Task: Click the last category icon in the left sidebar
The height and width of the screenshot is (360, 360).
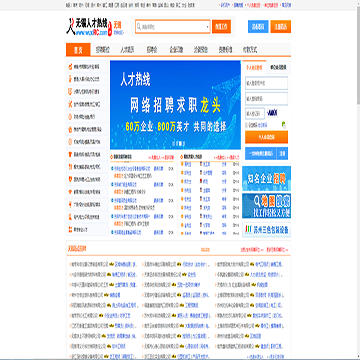Action: 70,229
